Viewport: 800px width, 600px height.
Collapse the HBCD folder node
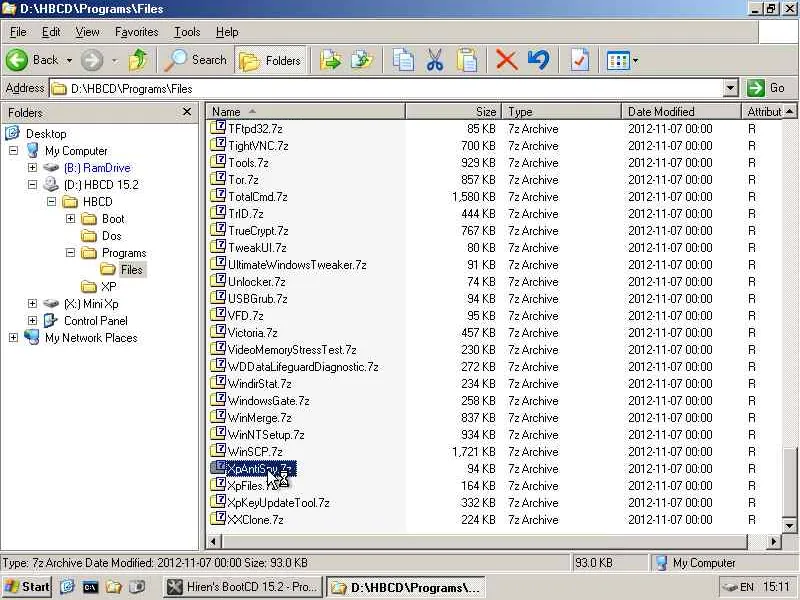click(52, 202)
